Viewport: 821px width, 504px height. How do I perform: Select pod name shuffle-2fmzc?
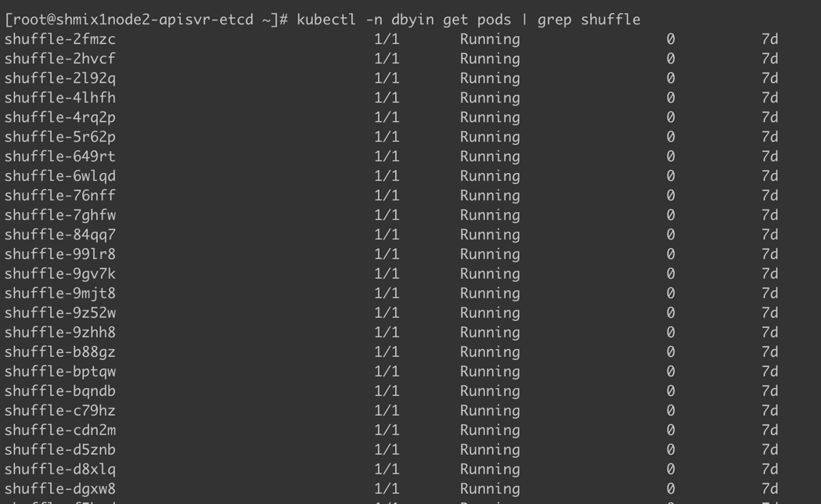click(x=60, y=39)
